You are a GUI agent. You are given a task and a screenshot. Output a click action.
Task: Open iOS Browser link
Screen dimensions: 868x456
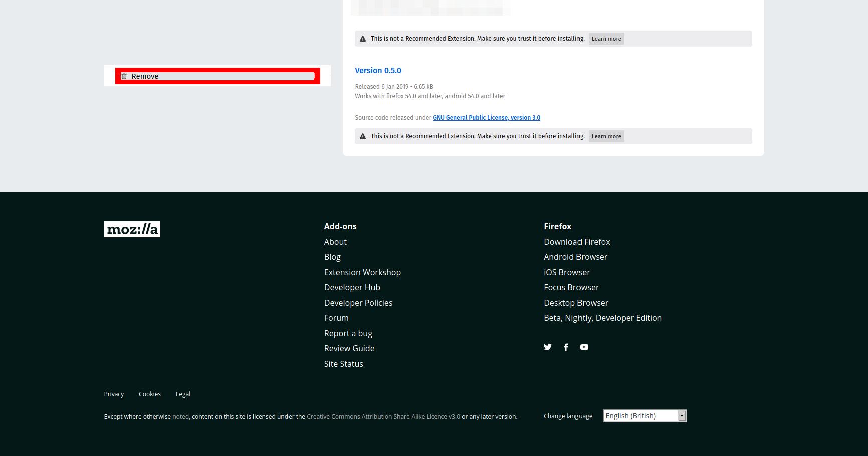(567, 272)
